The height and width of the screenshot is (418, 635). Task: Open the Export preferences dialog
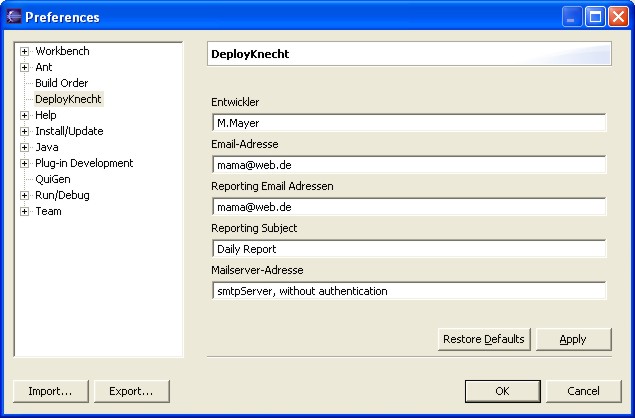pos(132,391)
